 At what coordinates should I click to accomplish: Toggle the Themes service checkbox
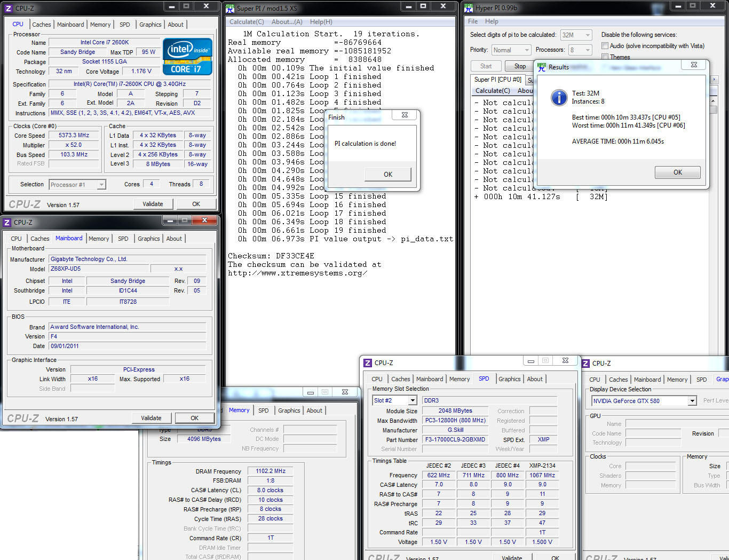[605, 57]
